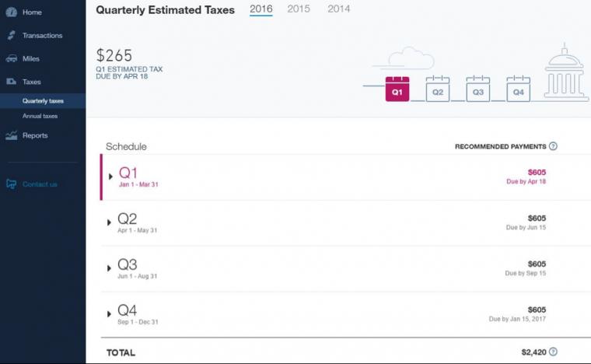Select the highlighted Q1 calendar icon

coord(397,89)
